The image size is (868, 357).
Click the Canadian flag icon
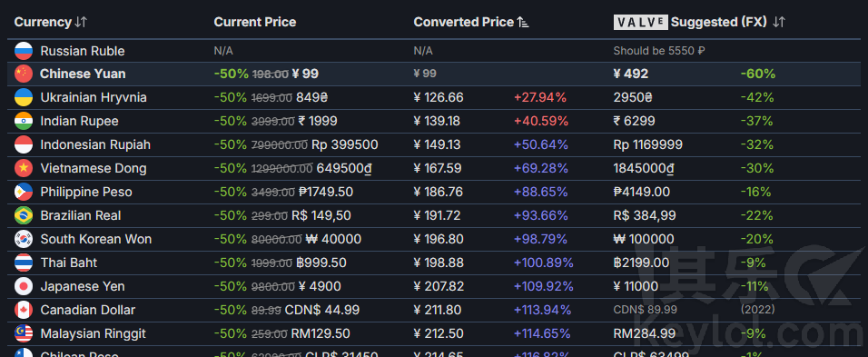point(24,310)
